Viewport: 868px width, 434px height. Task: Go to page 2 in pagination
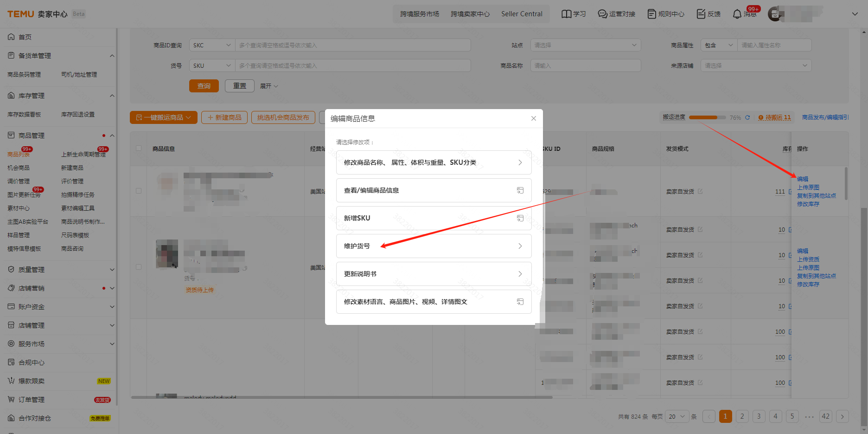click(742, 416)
